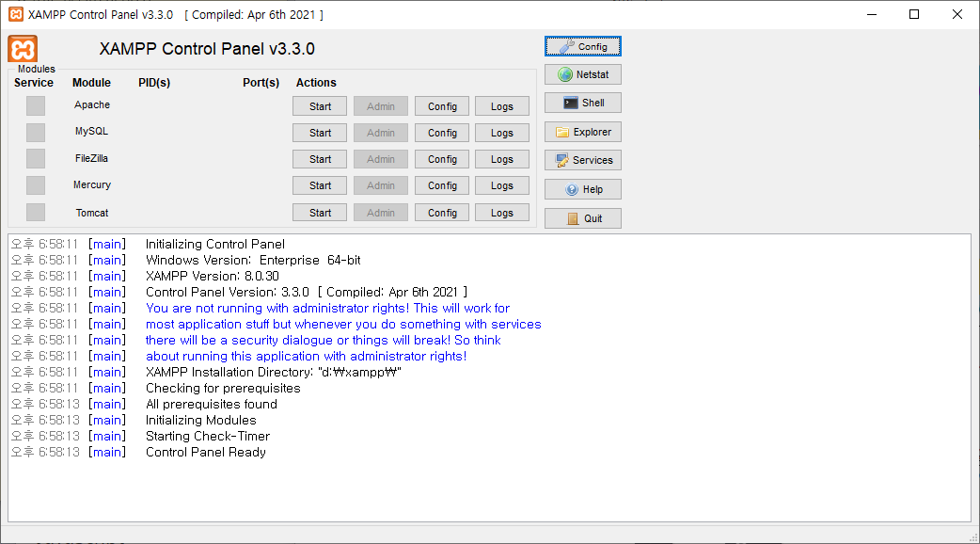View MySQL Logs menu
The image size is (980, 544).
[x=502, y=133]
